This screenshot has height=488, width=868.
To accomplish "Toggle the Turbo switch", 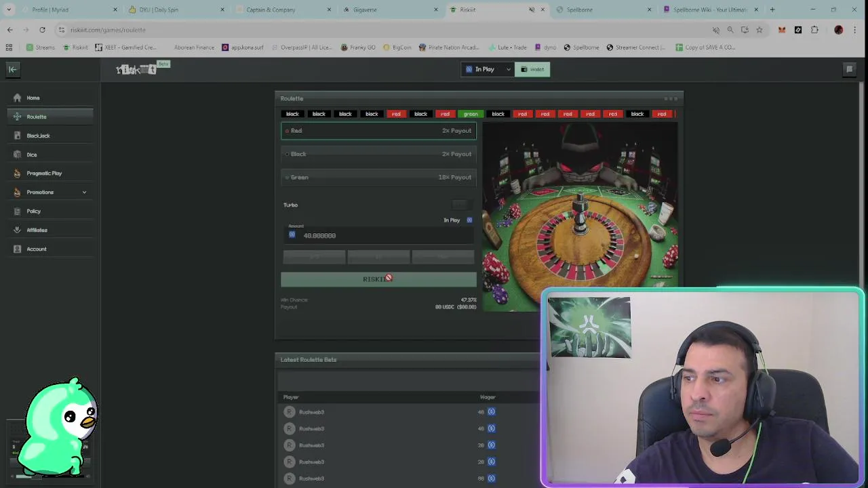I will tap(460, 205).
